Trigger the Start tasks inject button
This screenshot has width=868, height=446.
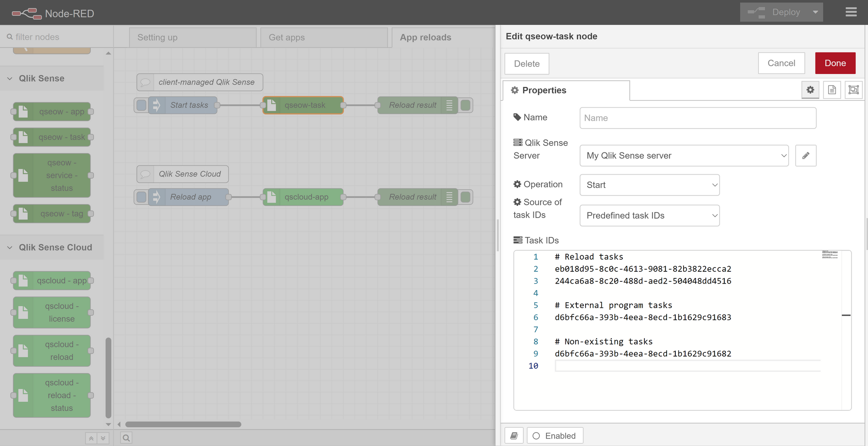click(x=141, y=105)
